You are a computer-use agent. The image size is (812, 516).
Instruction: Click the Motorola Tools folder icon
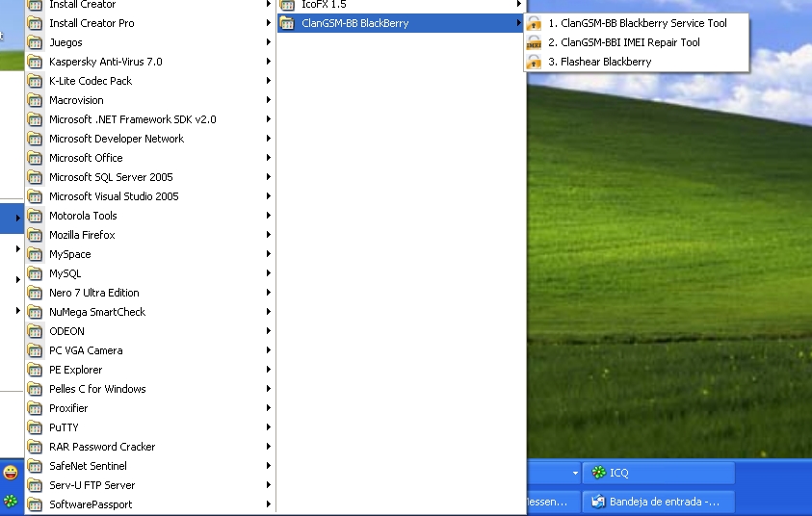click(x=35, y=216)
